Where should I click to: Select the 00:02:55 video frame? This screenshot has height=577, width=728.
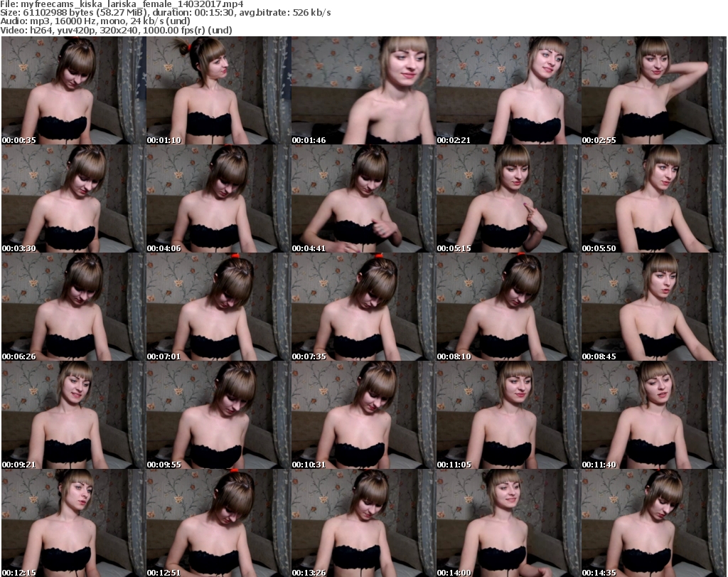coord(654,90)
